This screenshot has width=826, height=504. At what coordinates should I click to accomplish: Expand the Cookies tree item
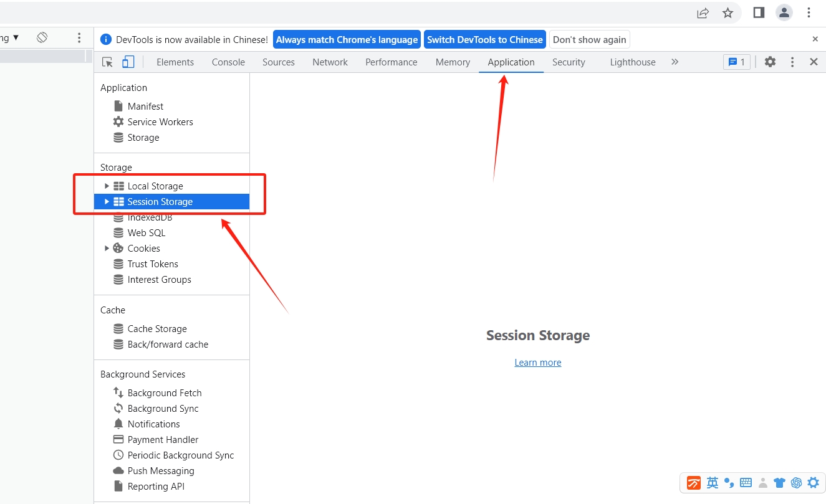[107, 249]
